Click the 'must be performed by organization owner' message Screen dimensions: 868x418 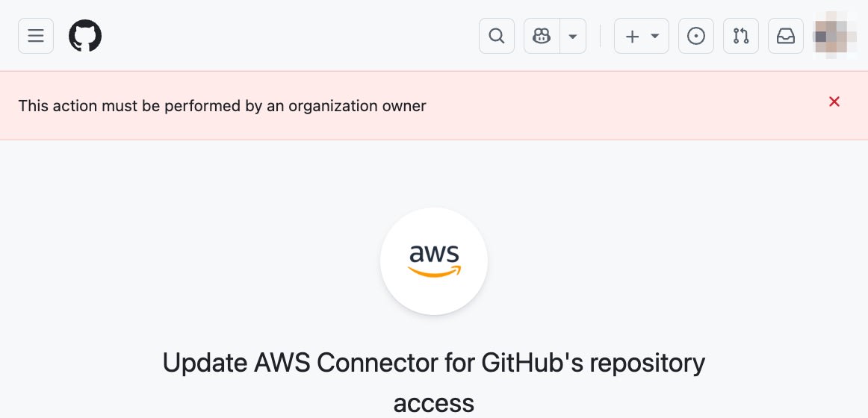coord(222,106)
